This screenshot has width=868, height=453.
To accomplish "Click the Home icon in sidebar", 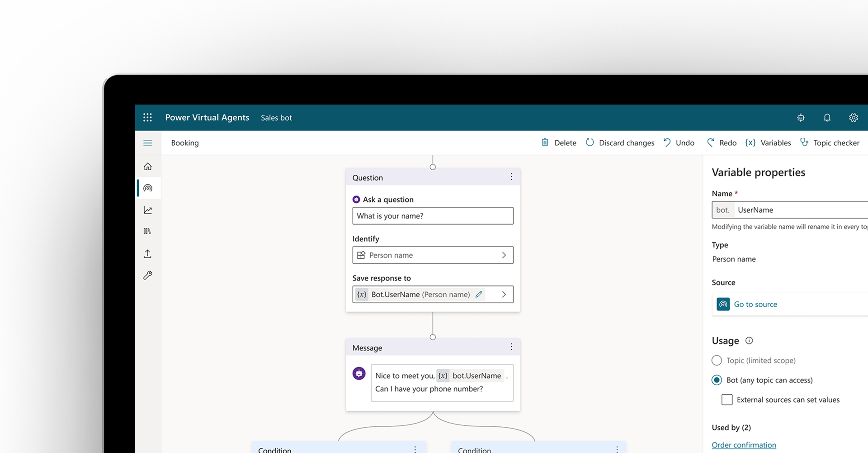I will (x=148, y=167).
